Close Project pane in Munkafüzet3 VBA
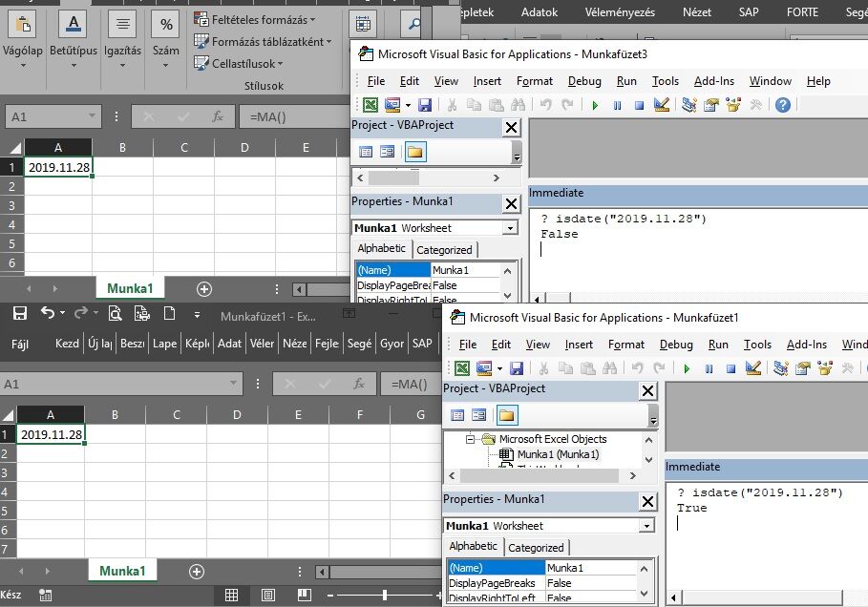The image size is (868, 607). coord(512,128)
